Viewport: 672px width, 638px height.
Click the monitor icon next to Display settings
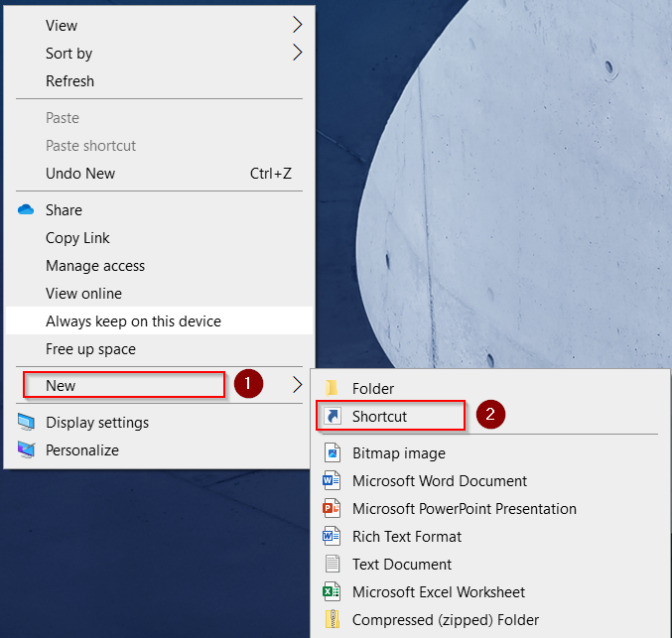tap(26, 422)
